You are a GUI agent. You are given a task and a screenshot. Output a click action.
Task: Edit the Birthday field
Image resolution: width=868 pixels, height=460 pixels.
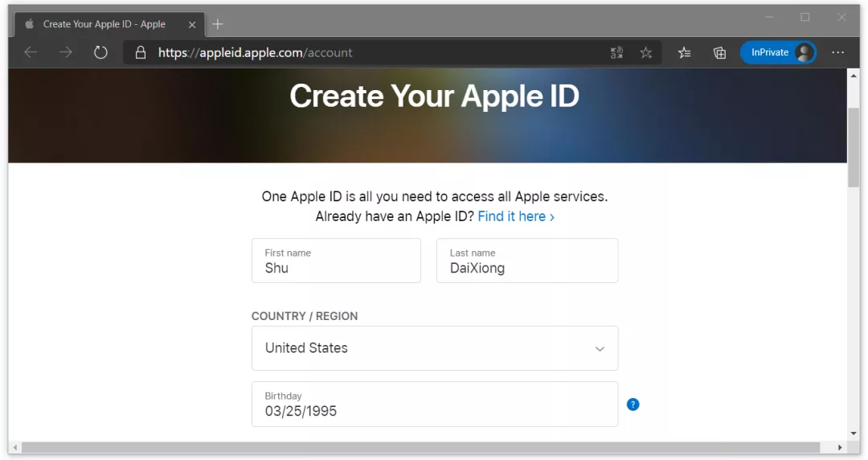pyautogui.click(x=435, y=404)
